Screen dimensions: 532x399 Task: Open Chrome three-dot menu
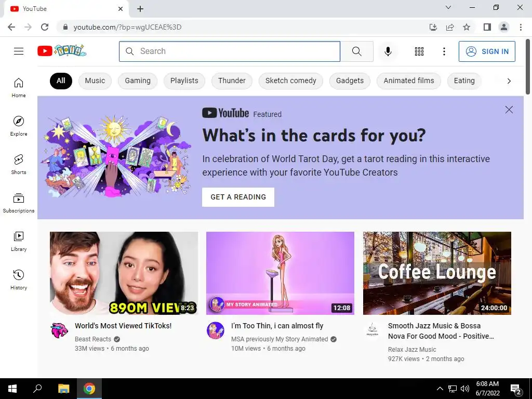[x=521, y=27]
